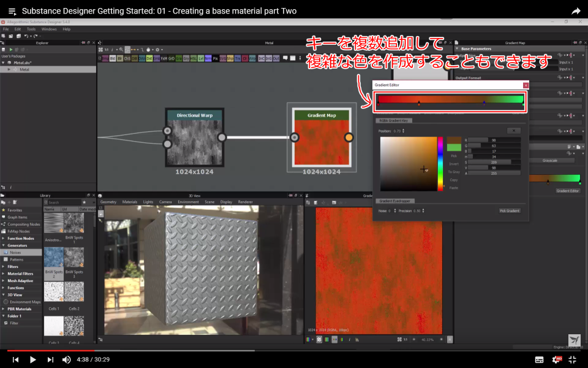Add a Warp (Wrp) node
The width and height of the screenshot is (588, 368).
(x=252, y=59)
